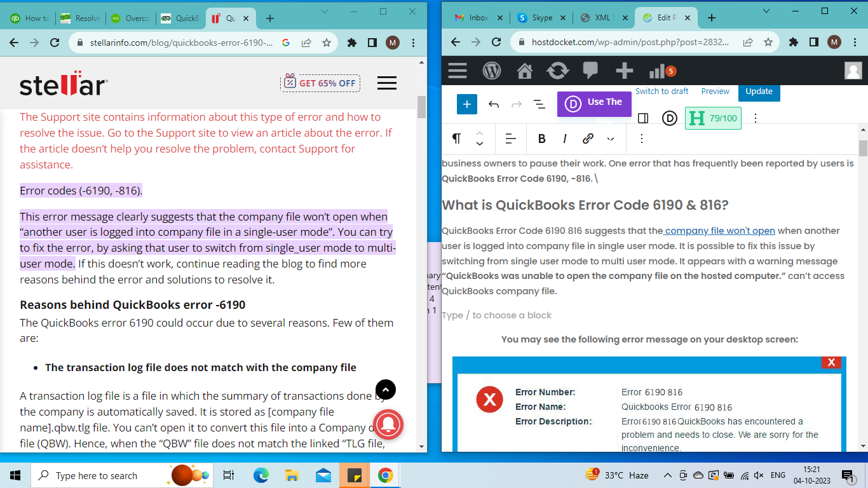The image size is (868, 488).
Task: Open block toolbar options three dots
Action: (x=642, y=139)
